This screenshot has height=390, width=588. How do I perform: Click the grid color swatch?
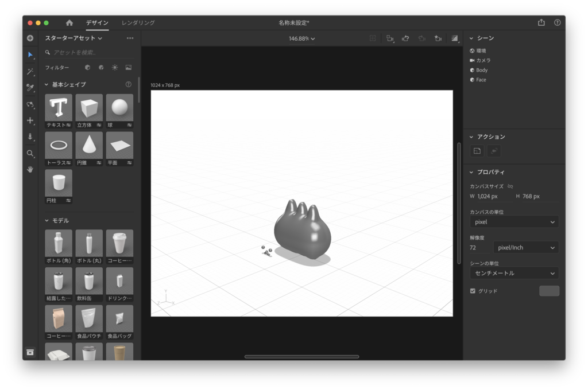coord(548,291)
